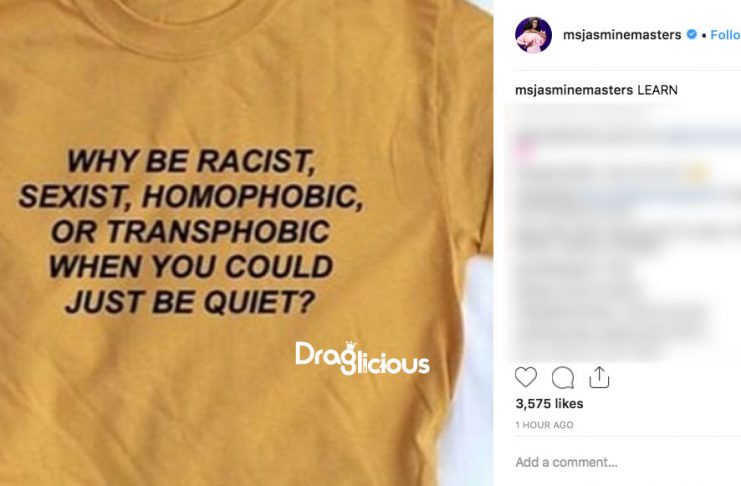
Task: Click the LEARN caption text
Action: [x=657, y=90]
